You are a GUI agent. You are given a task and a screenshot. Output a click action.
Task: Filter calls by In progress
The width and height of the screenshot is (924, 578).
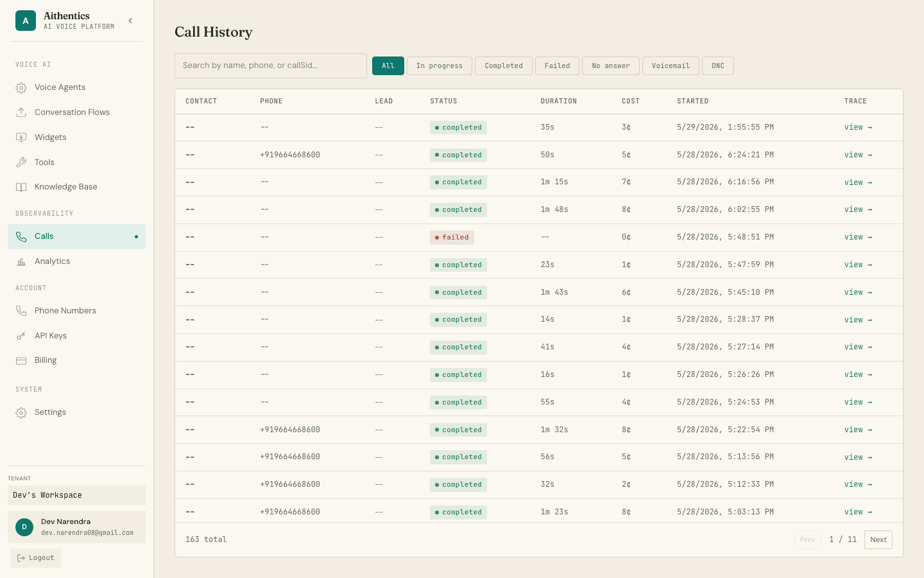440,66
